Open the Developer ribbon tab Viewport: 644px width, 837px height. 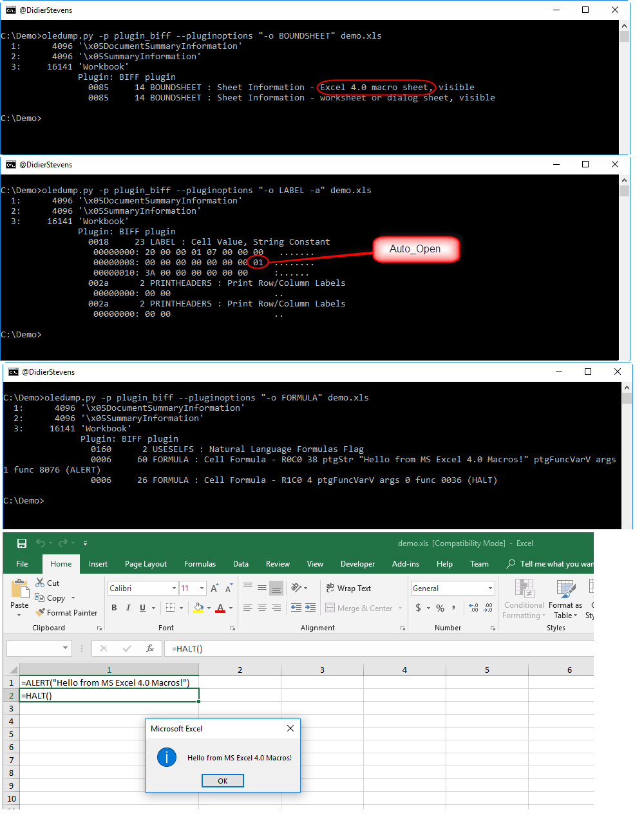pos(357,563)
